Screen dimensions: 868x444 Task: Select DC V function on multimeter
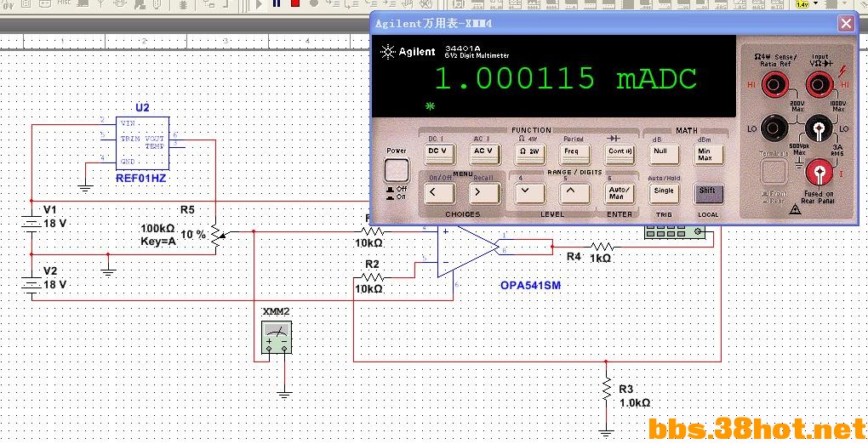(x=440, y=153)
